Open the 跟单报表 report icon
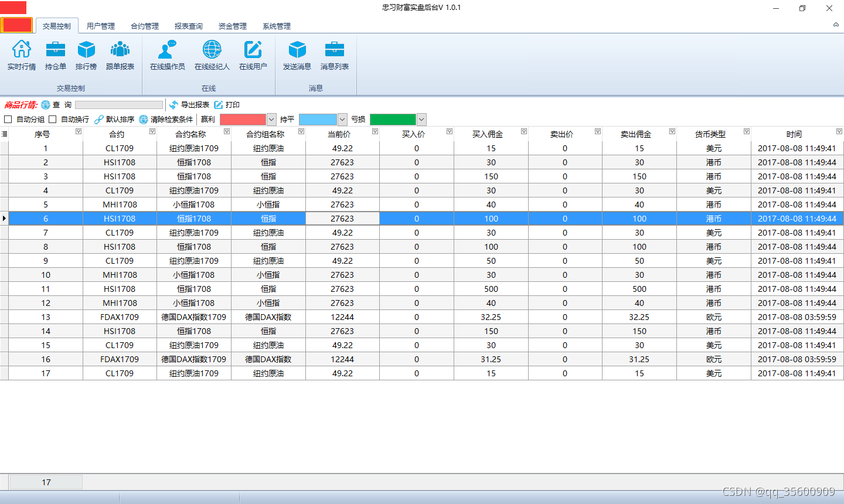This screenshot has height=504, width=844. point(120,49)
